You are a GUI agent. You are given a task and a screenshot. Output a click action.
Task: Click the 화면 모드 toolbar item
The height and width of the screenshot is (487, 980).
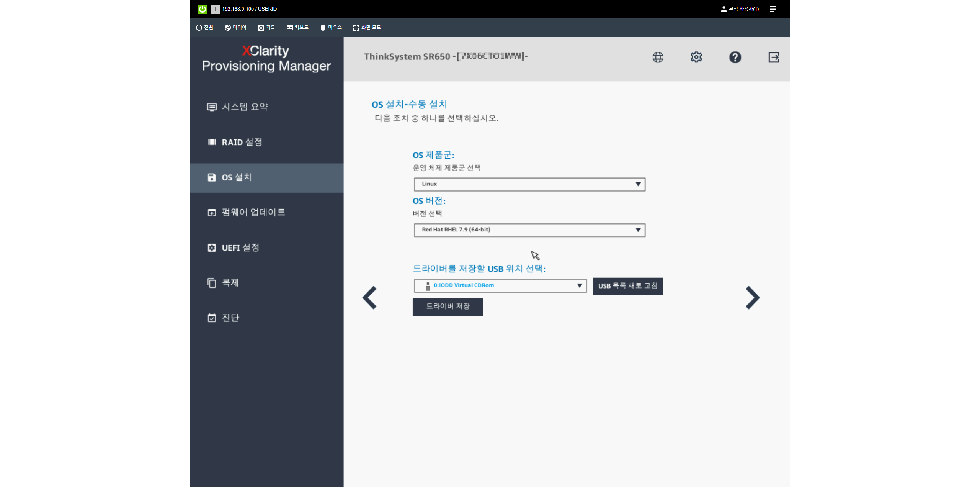(x=367, y=27)
